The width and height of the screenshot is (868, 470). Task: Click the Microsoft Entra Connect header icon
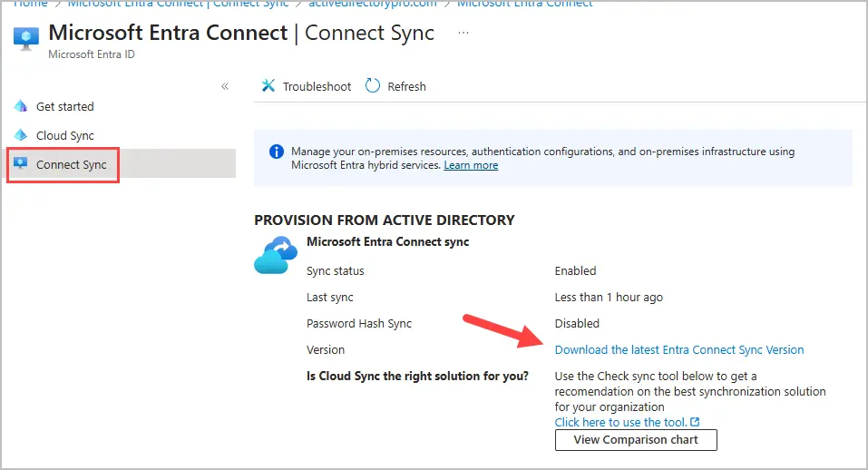point(25,40)
